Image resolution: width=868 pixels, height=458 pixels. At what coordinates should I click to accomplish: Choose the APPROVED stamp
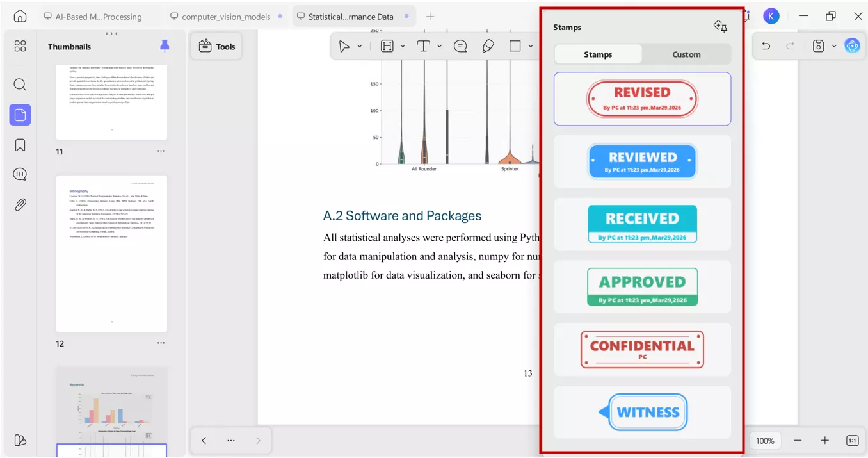tap(642, 287)
